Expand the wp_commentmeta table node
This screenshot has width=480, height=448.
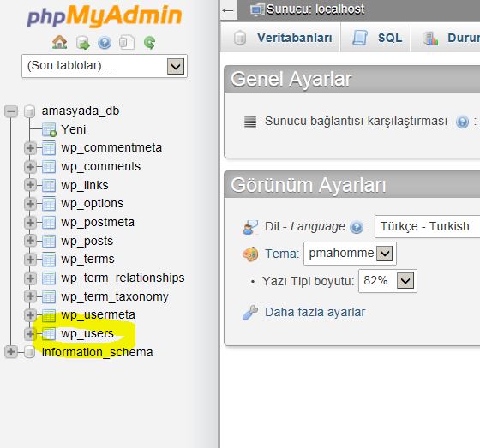click(x=30, y=148)
